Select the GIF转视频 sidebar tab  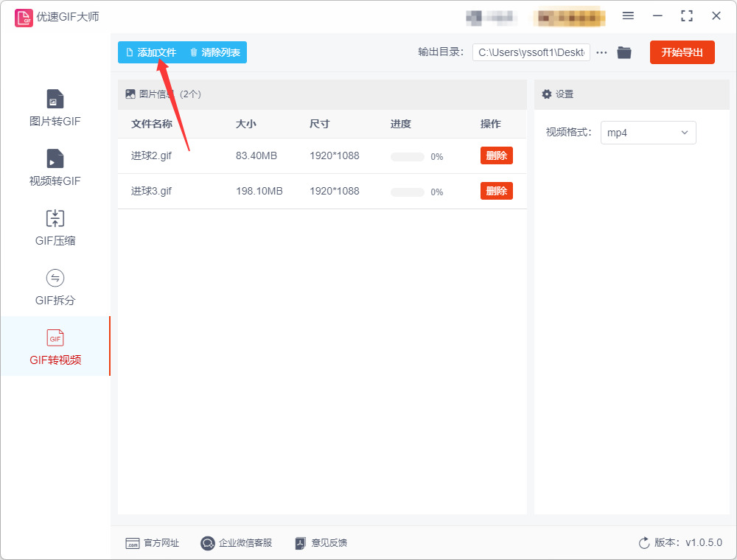[x=55, y=347]
